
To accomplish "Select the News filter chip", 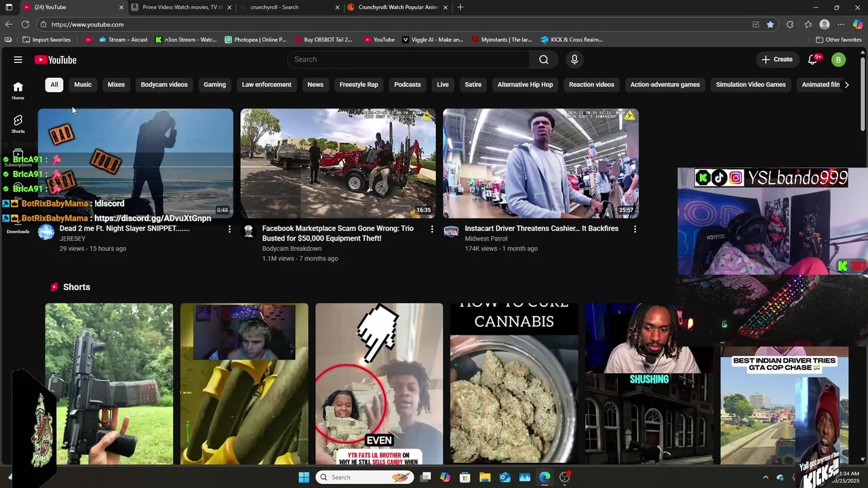I will point(315,85).
